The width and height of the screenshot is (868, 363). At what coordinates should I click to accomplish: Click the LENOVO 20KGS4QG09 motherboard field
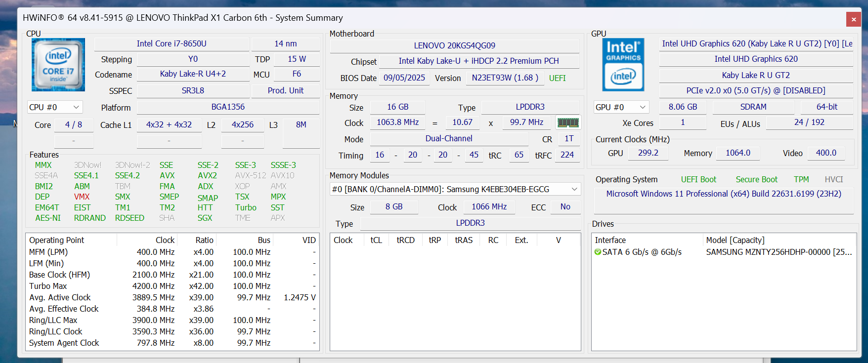455,45
